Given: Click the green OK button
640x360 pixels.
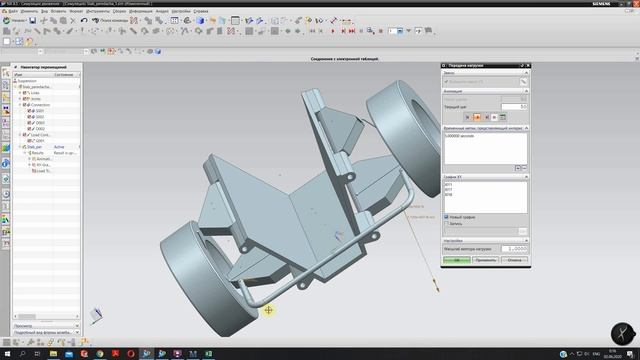Looking at the screenshot, I should click(x=456, y=260).
